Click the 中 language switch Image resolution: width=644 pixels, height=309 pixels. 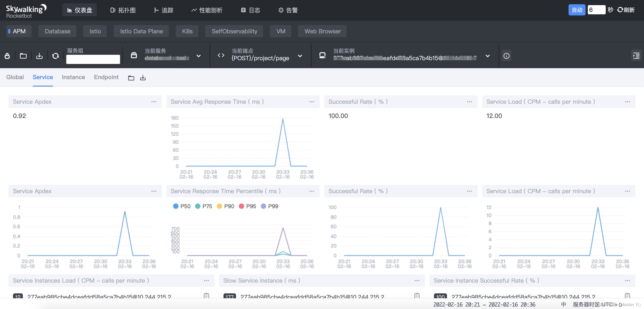(x=563, y=305)
